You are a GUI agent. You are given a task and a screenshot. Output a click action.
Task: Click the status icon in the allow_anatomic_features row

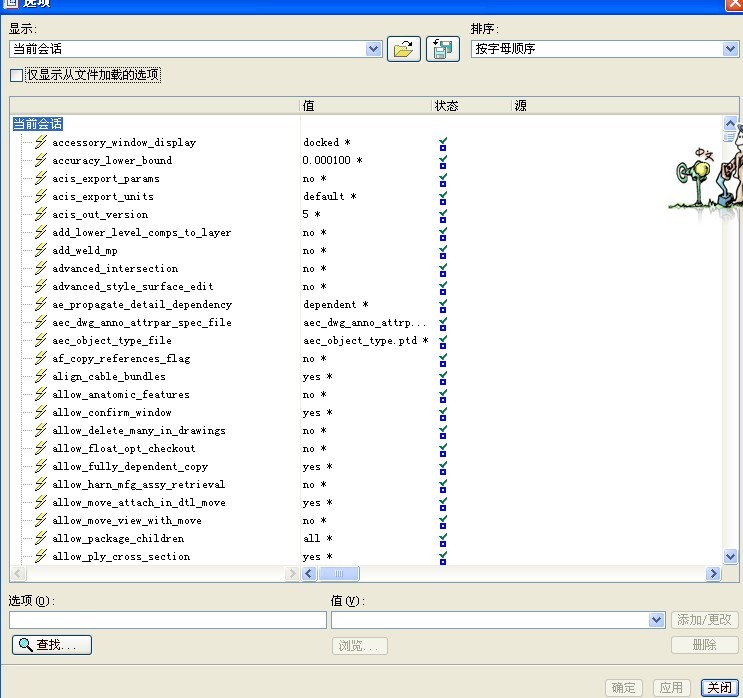point(443,396)
